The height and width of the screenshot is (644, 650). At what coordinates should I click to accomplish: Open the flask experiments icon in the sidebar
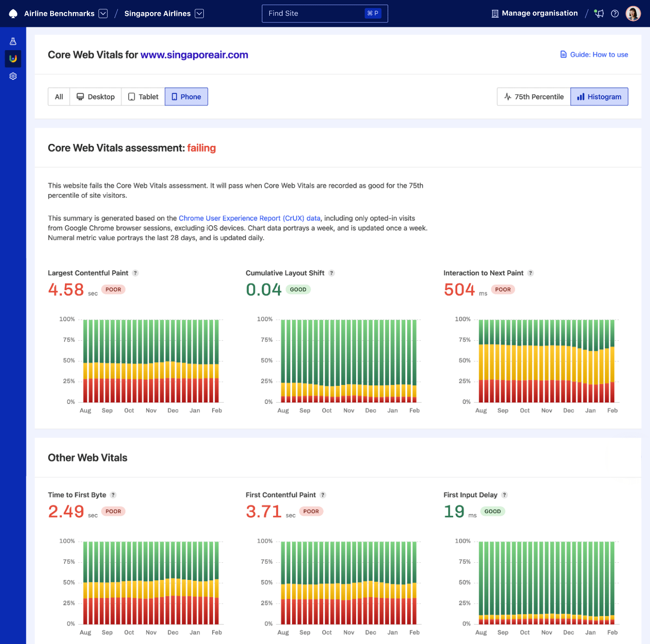click(13, 41)
